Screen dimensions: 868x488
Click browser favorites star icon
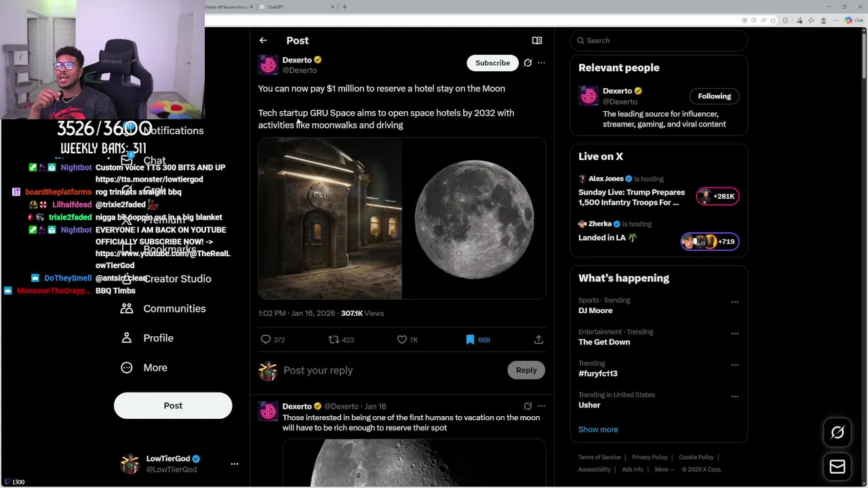[773, 20]
